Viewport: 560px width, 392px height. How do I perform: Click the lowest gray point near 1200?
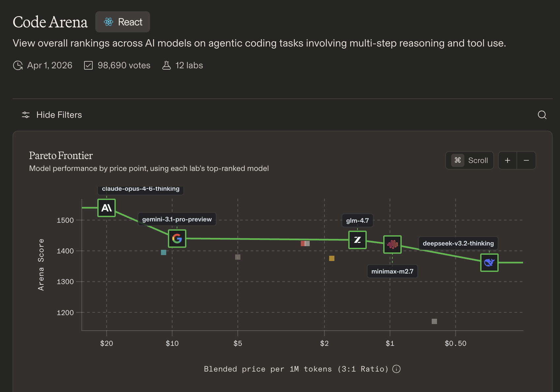tap(434, 321)
